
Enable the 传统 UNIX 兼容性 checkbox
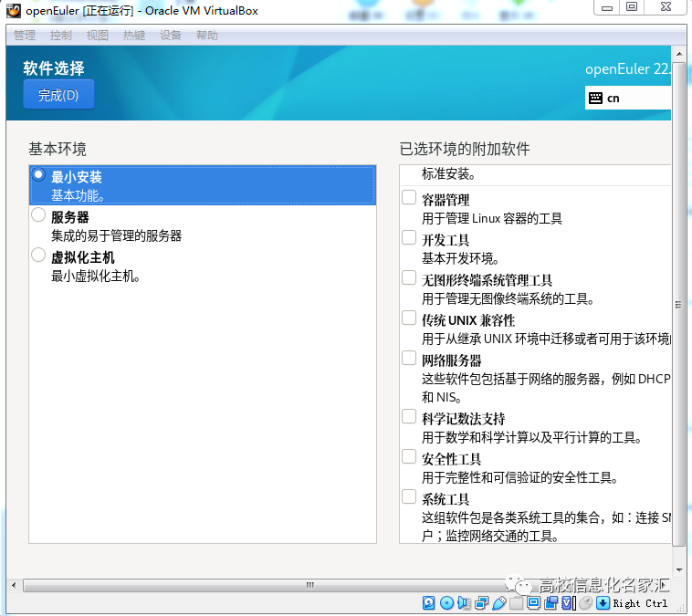click(409, 318)
